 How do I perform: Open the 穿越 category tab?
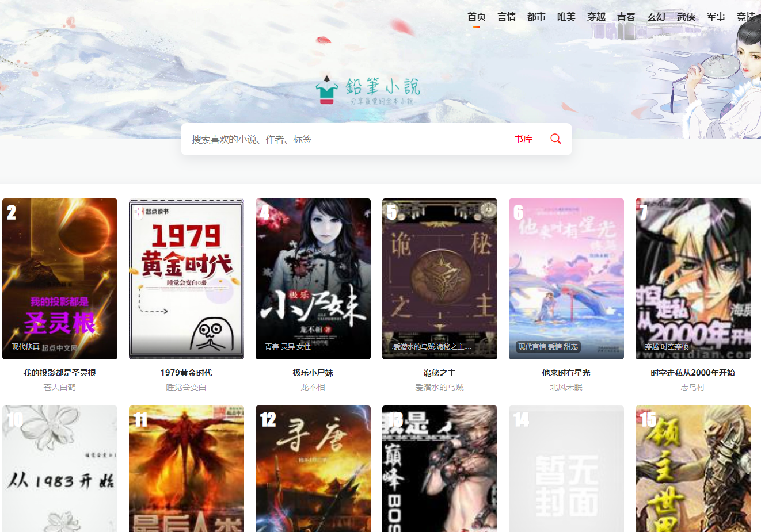click(596, 17)
